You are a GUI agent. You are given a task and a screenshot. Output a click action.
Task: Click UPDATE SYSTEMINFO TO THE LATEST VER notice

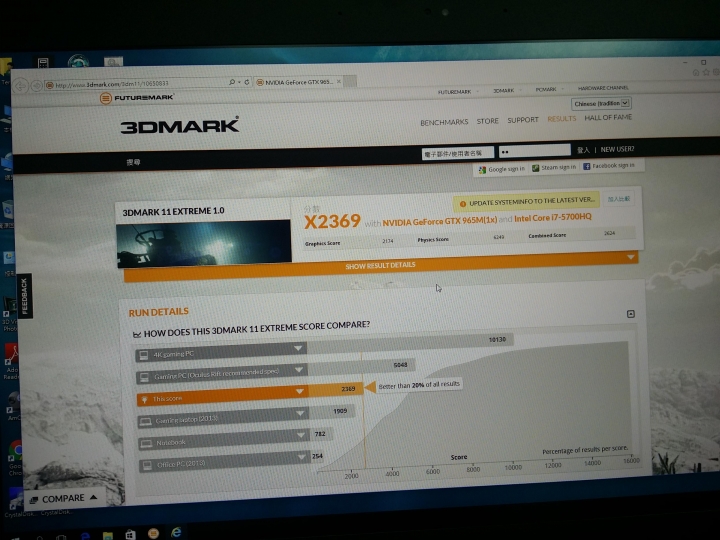526,202
